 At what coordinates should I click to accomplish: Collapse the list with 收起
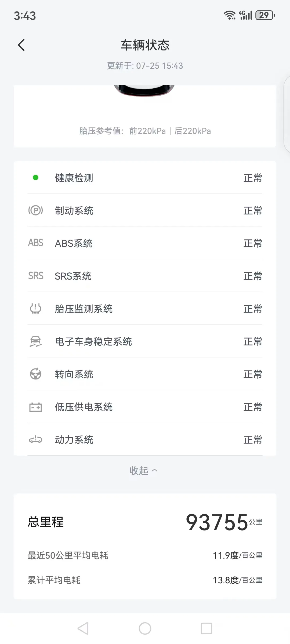pos(143,471)
